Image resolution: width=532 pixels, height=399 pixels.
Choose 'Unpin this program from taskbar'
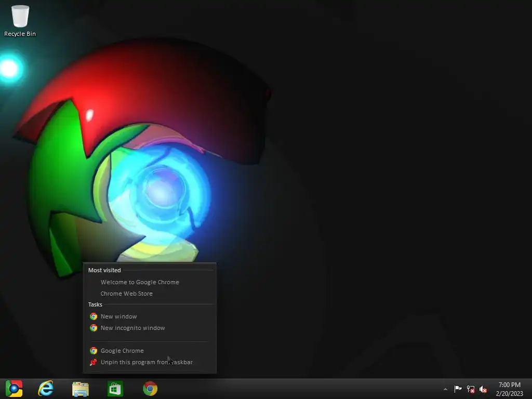(149, 362)
